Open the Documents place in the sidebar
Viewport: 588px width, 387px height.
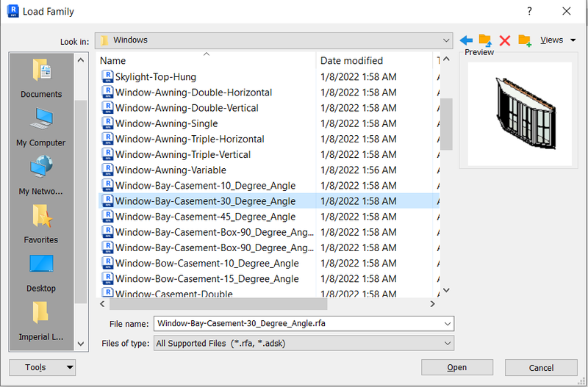(x=41, y=79)
